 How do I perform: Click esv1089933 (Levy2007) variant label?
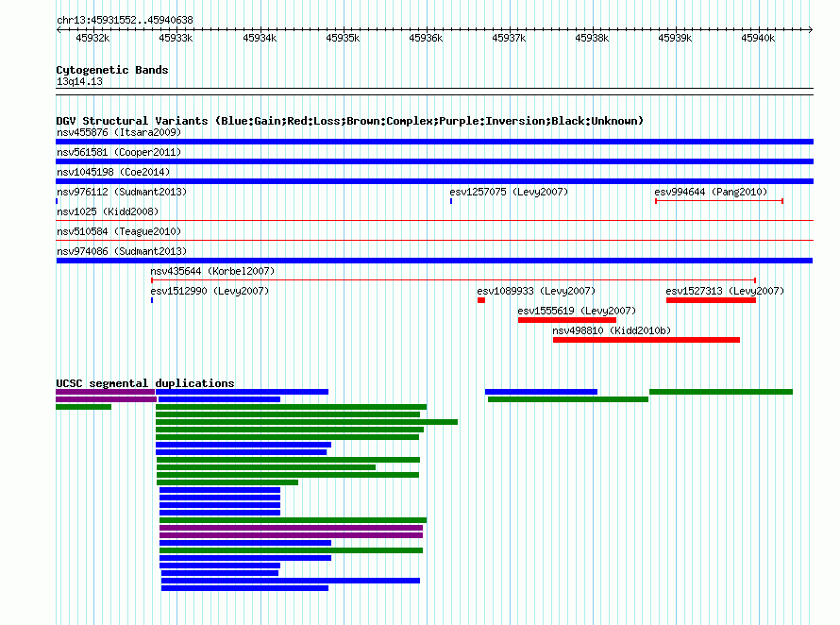click(x=536, y=291)
